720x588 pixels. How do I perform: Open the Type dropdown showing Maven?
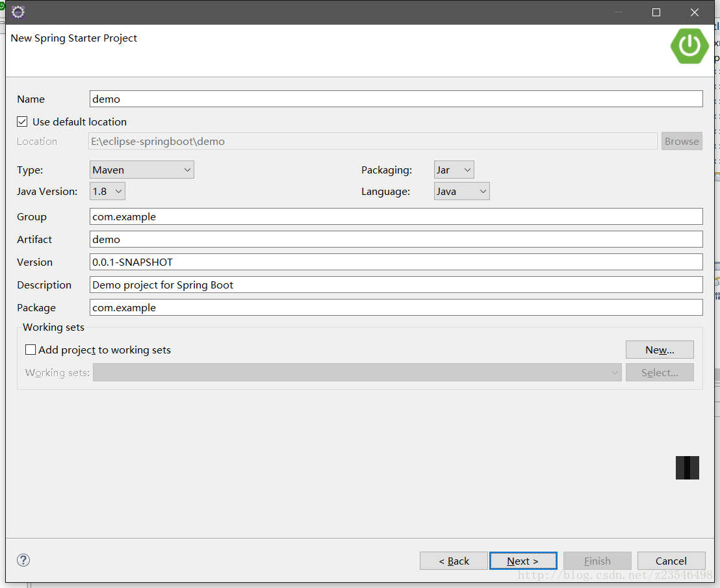coord(142,170)
